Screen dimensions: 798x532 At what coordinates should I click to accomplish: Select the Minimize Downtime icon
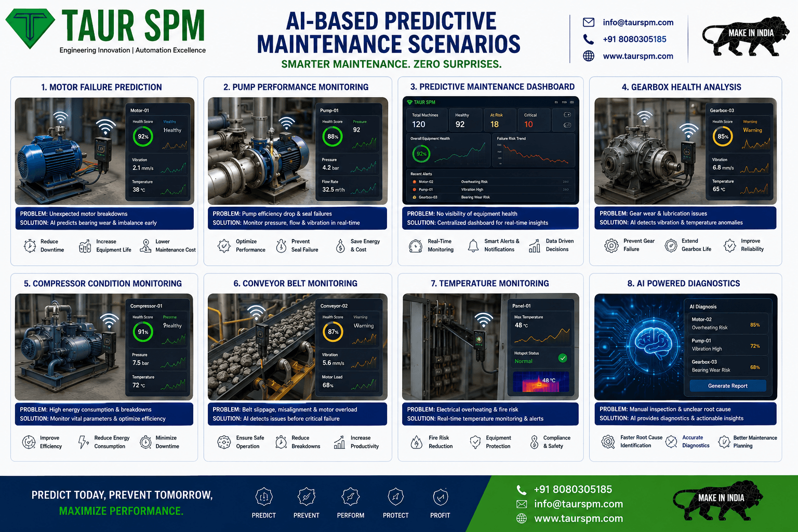tap(145, 442)
